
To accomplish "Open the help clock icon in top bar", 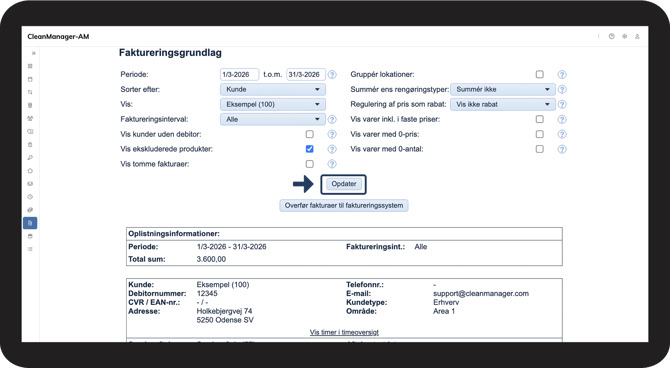I will click(x=611, y=37).
